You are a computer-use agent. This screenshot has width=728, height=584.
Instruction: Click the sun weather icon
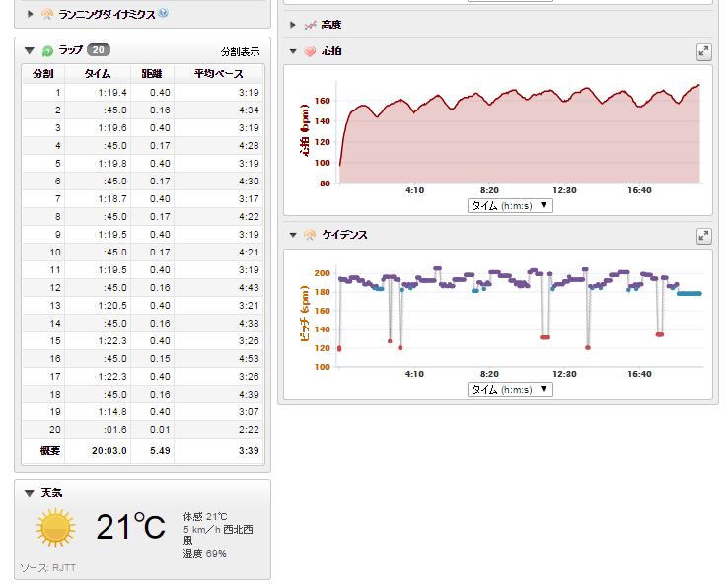tap(55, 529)
